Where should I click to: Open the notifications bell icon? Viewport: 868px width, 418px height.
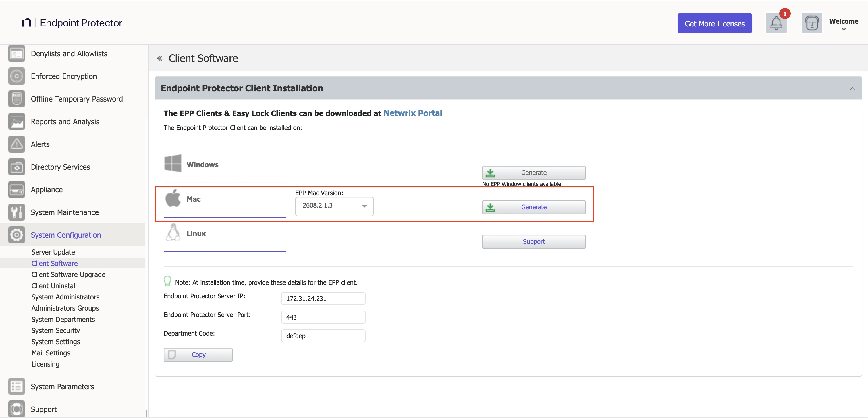(776, 23)
